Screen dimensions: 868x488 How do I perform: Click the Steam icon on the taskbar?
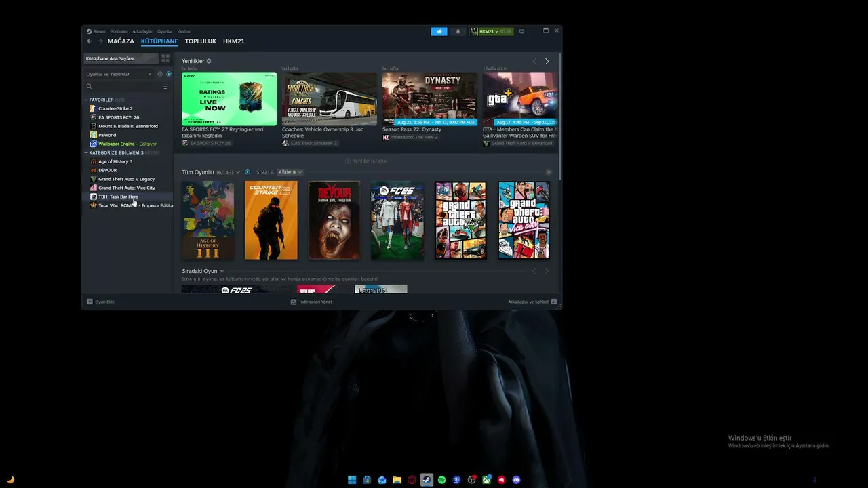pyautogui.click(x=427, y=480)
